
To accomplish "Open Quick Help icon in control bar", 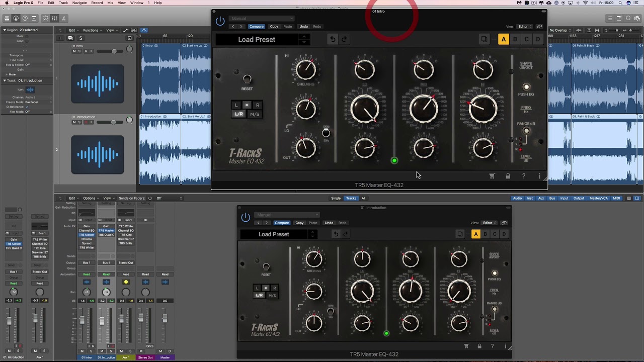I will coord(25,19).
